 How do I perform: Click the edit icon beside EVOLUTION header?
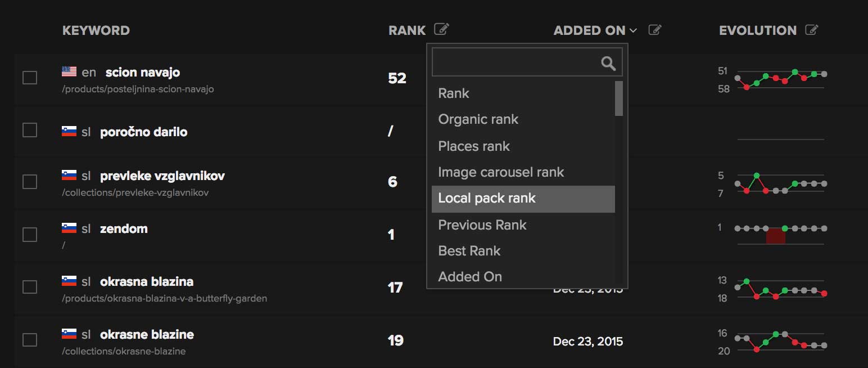pyautogui.click(x=811, y=30)
